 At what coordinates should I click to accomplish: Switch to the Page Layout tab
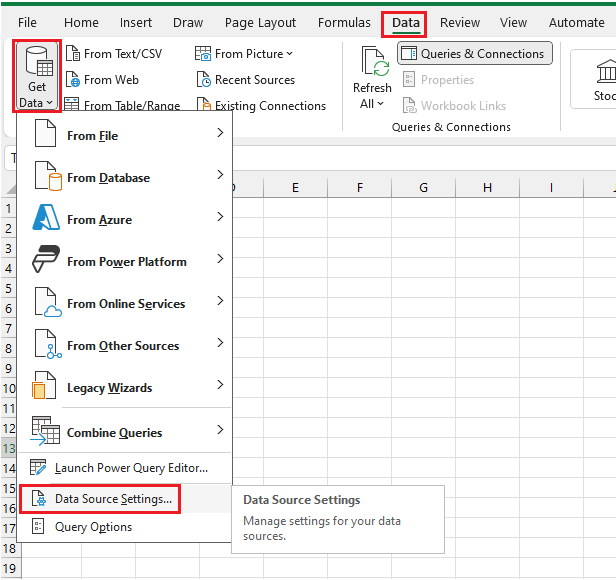click(x=260, y=22)
